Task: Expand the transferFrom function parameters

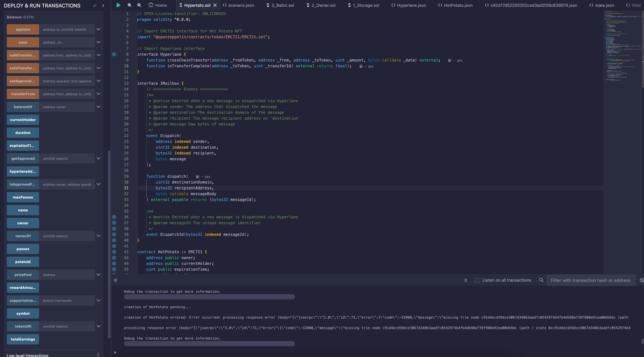Action: click(x=99, y=94)
